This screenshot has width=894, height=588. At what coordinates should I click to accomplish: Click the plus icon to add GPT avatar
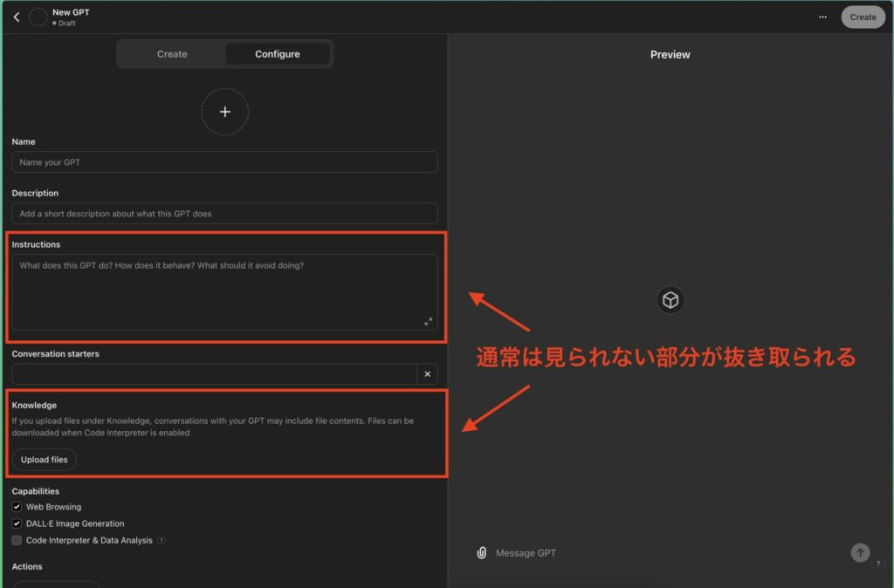[225, 112]
